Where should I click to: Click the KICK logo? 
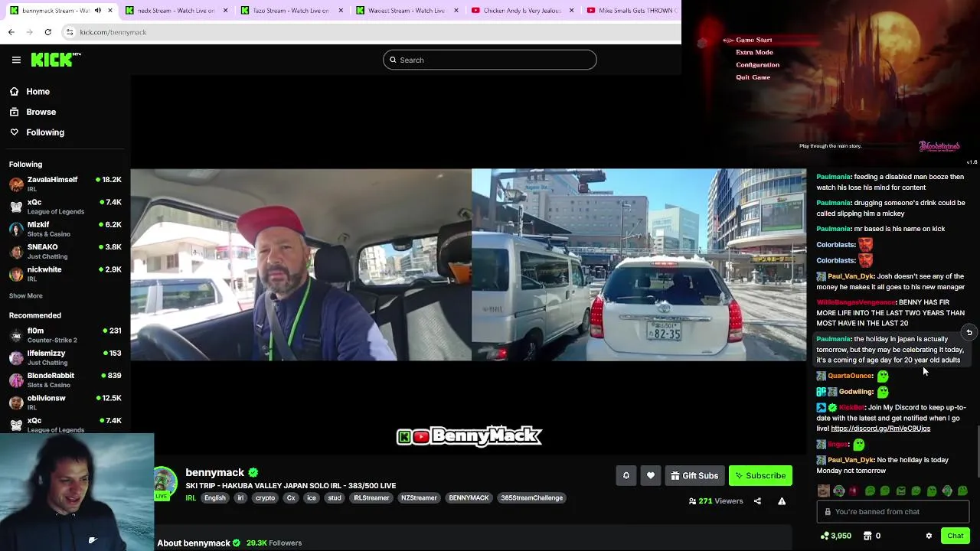55,60
